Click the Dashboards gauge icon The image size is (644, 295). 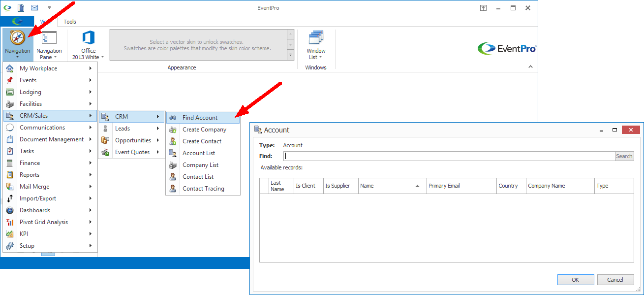coord(10,210)
